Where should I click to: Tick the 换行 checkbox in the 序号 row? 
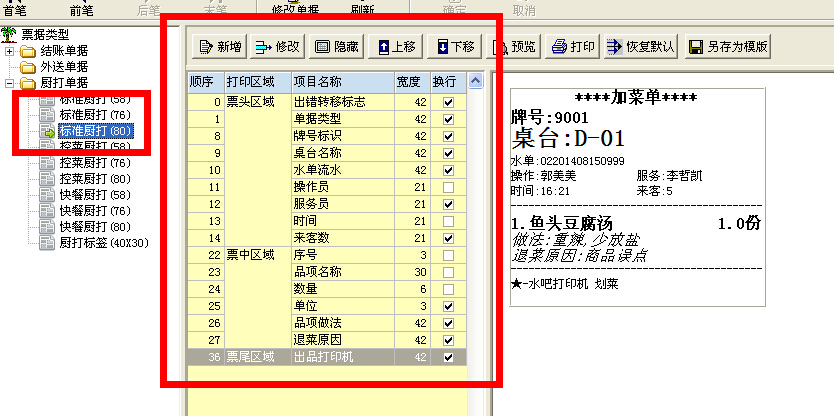(448, 255)
